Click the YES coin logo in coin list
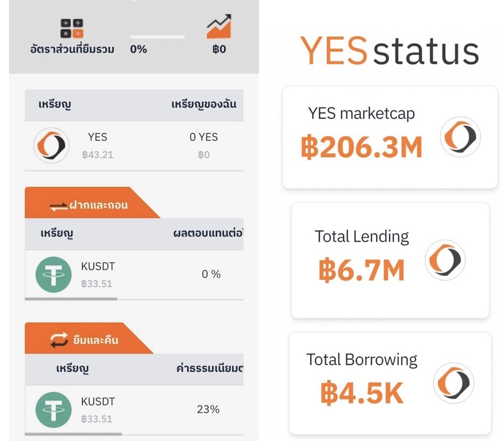Viewport: 504px width, 441px height. pyautogui.click(x=51, y=145)
